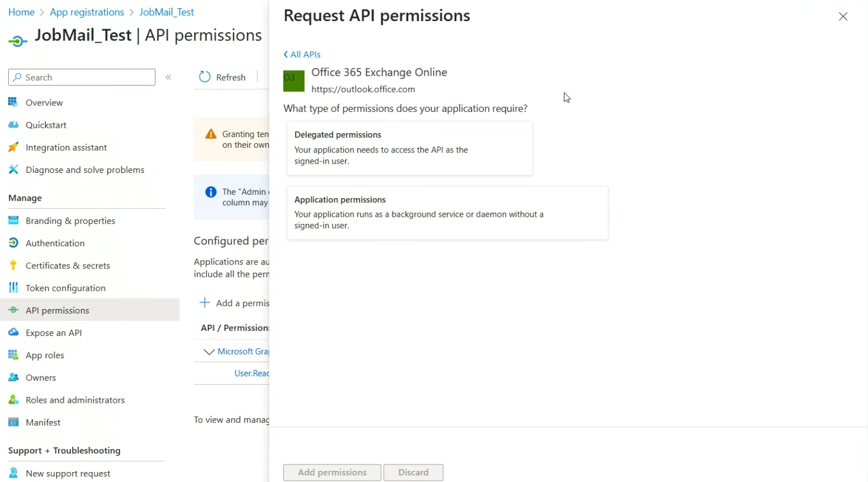868x482 pixels.
Task: Click the Authentication arrow icon
Action: pyautogui.click(x=13, y=243)
